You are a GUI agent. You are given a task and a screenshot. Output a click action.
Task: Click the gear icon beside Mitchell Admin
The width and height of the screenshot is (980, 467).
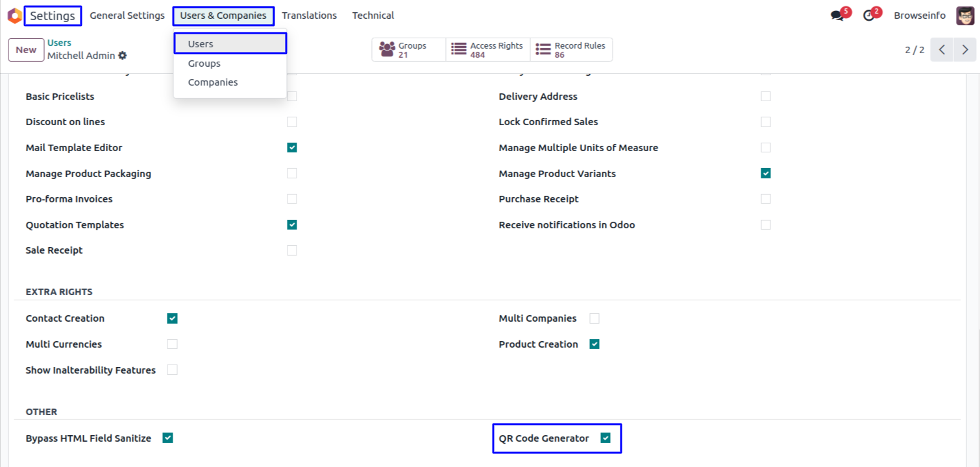[x=123, y=56]
